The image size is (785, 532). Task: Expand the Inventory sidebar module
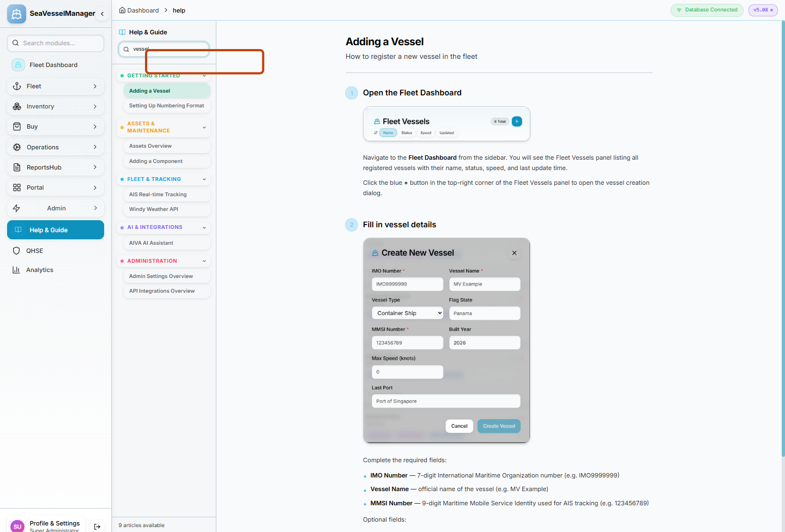[56, 106]
